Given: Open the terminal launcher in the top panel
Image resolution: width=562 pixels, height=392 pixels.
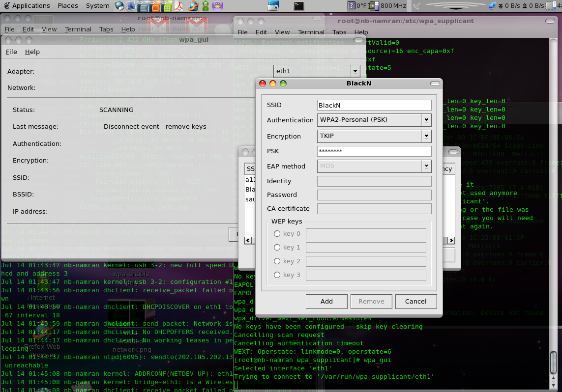Looking at the screenshot, I should pos(298,6).
